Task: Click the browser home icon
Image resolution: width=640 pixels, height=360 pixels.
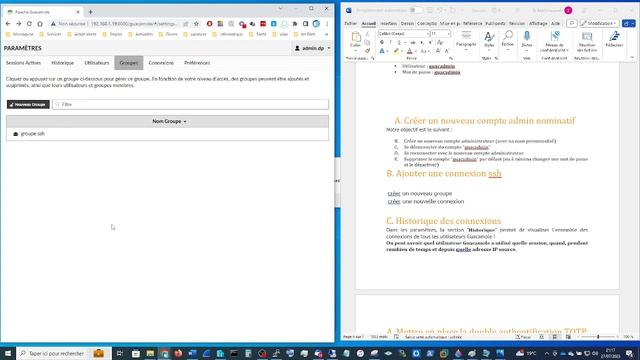Action: click(40, 24)
